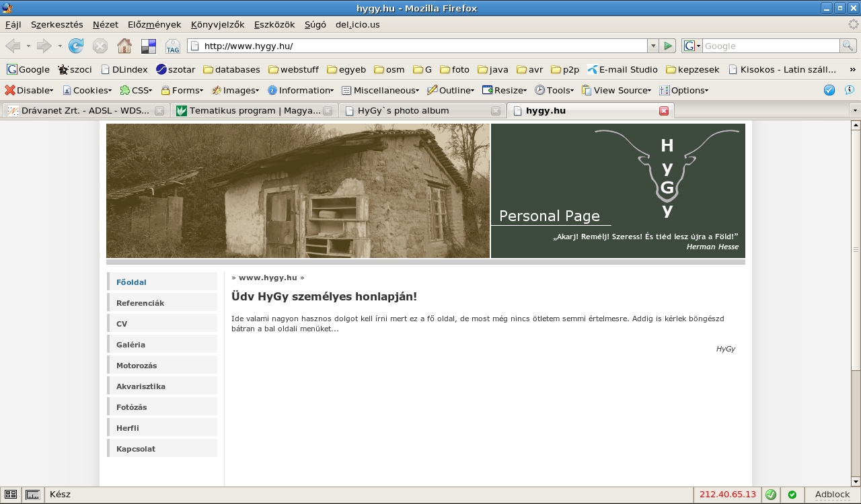Image resolution: width=861 pixels, height=504 pixels.
Task: Open the Nézet menu
Action: (106, 24)
